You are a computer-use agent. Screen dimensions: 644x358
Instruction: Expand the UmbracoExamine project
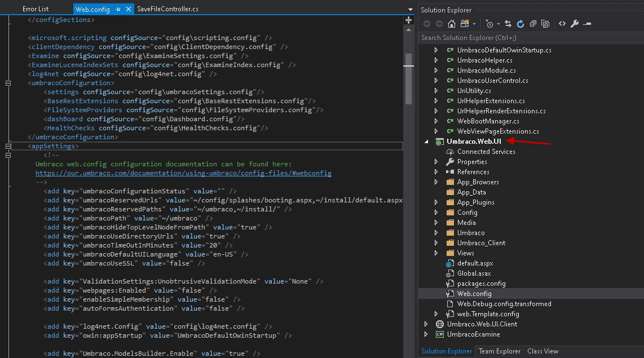point(426,334)
